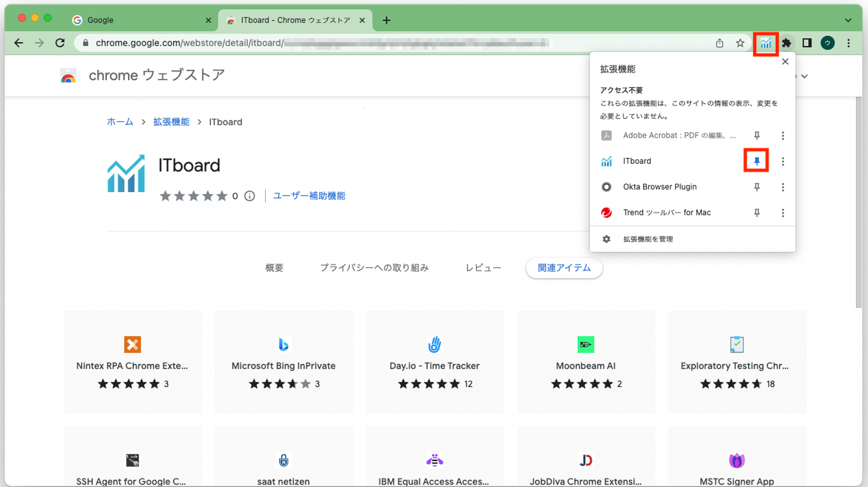Follow the ユーザー補助機能 link
868x487 pixels.
click(309, 196)
